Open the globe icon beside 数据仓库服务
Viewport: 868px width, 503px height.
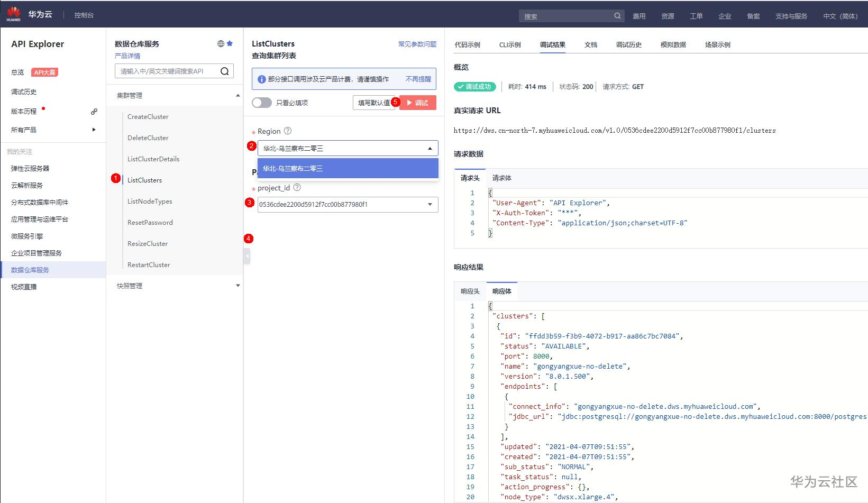pyautogui.click(x=221, y=44)
